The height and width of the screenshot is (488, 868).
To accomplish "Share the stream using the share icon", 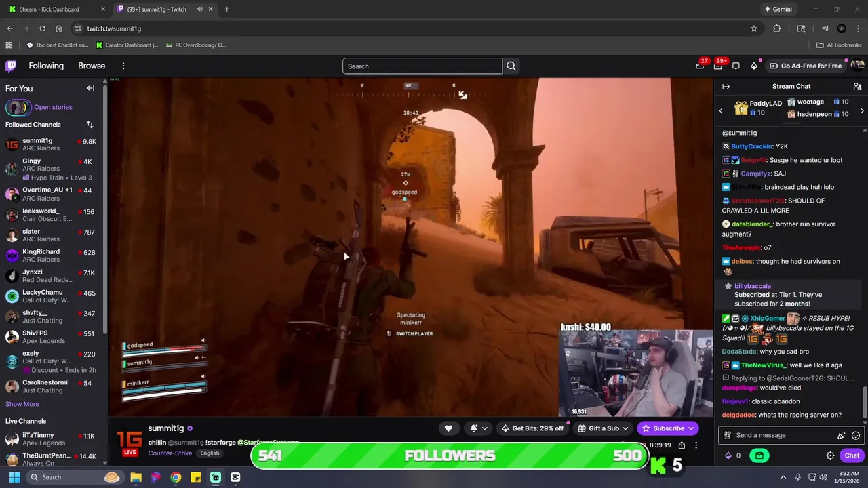I will tap(682, 445).
